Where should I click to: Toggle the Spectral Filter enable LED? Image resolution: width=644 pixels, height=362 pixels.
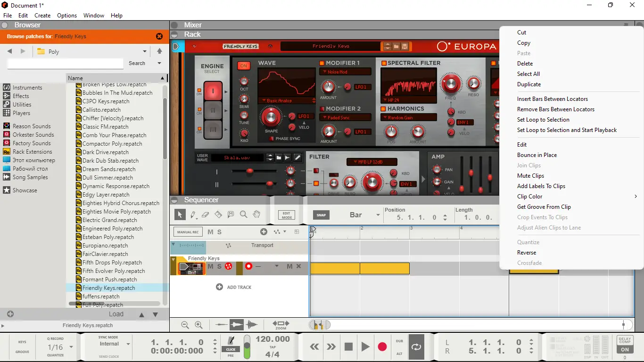point(383,63)
